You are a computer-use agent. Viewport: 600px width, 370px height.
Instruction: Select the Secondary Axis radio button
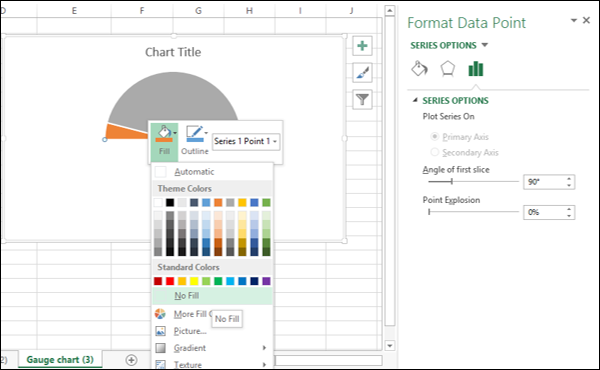[434, 152]
